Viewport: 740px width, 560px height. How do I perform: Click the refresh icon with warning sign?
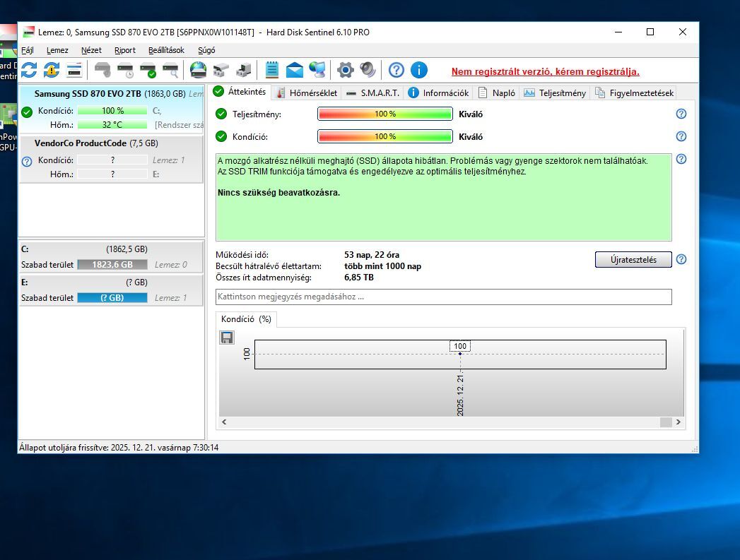tap(52, 70)
